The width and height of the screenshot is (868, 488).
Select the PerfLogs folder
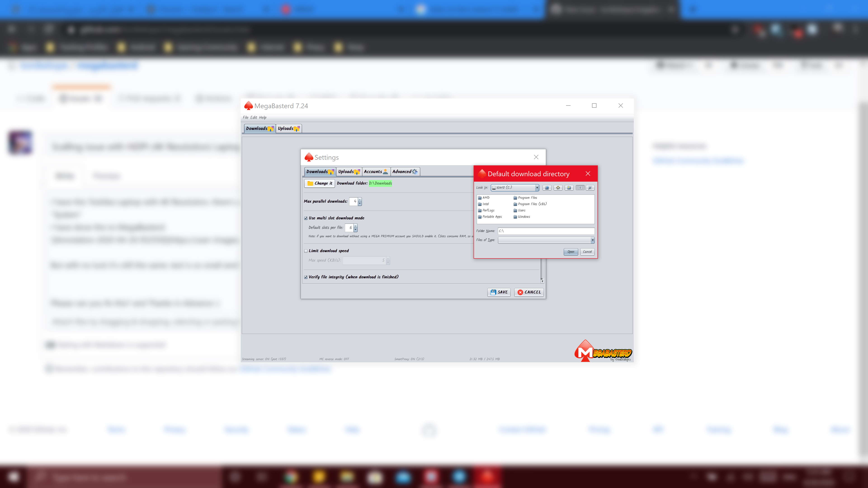click(486, 211)
